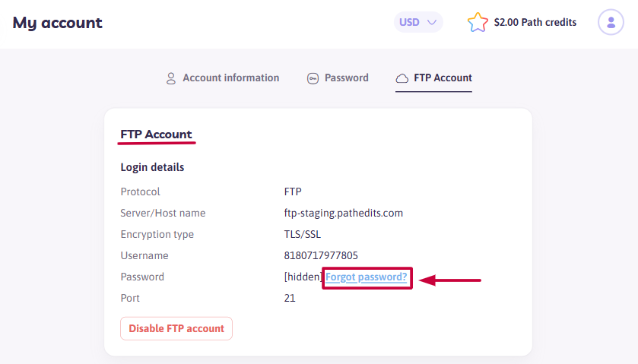Image resolution: width=638 pixels, height=364 pixels.
Task: Click the FTP Account section heading
Action: tap(156, 135)
